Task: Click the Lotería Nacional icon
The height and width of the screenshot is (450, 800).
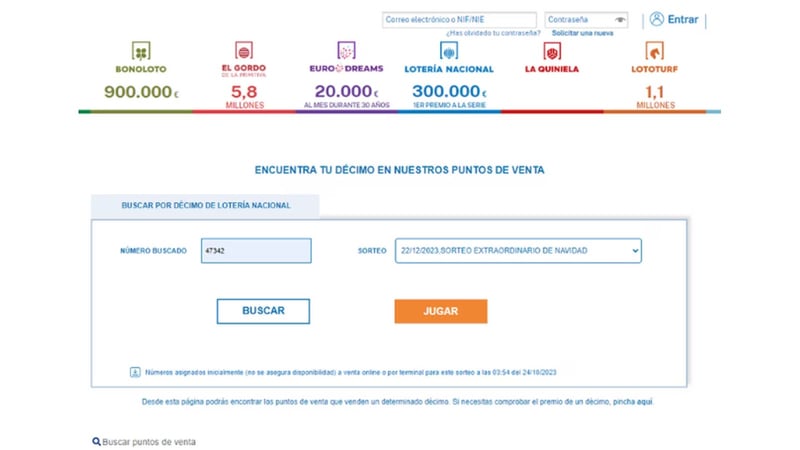Action: (448, 50)
